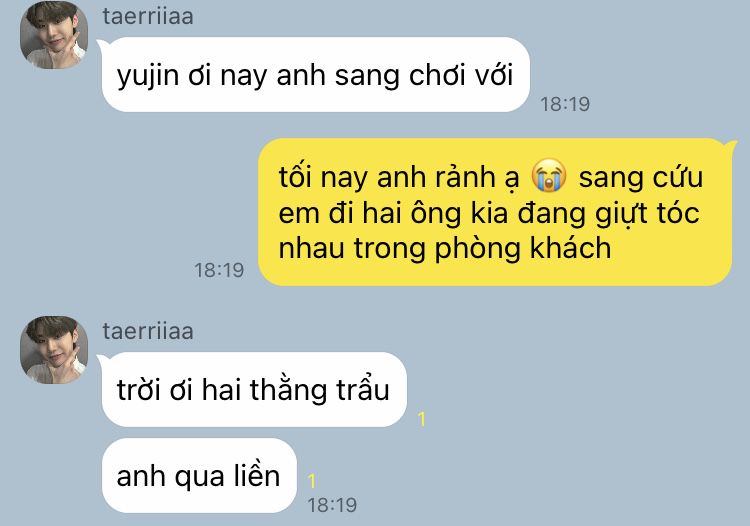Click the words 'sang cứu' in yellow bubble
The image size is (750, 526).
641,176
